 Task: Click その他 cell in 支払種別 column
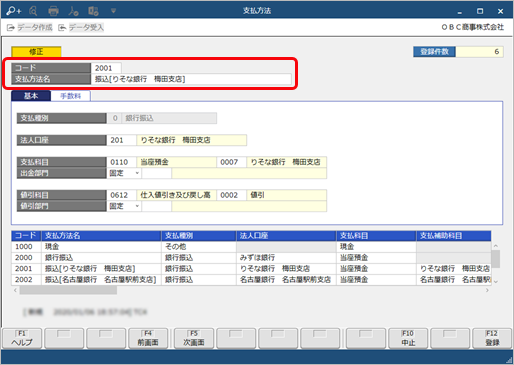199,247
